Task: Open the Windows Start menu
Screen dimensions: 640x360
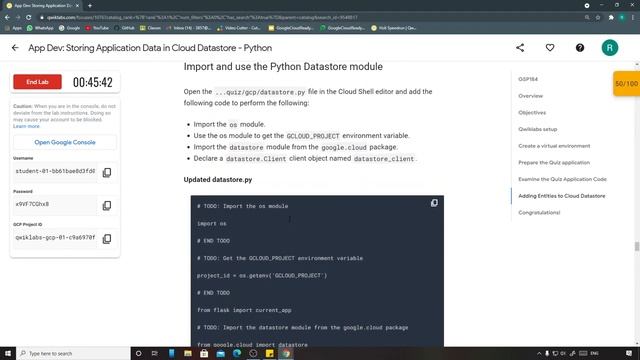Action: (8, 353)
